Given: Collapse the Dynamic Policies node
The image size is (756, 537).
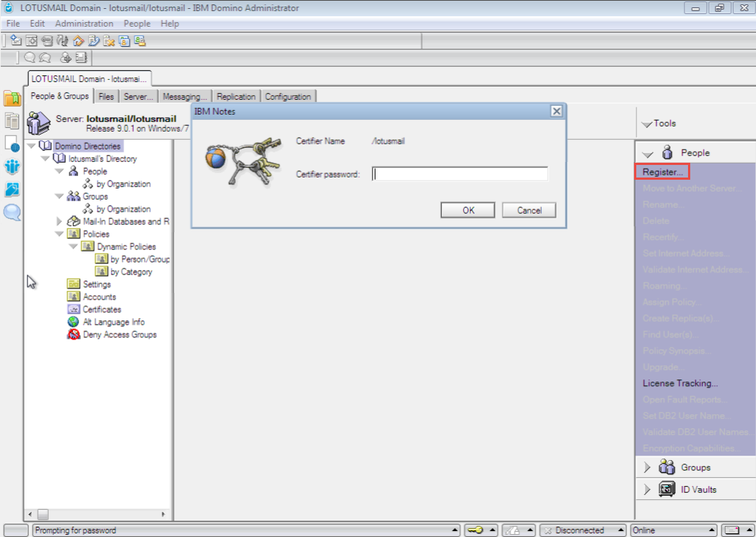Looking at the screenshot, I should pos(73,246).
